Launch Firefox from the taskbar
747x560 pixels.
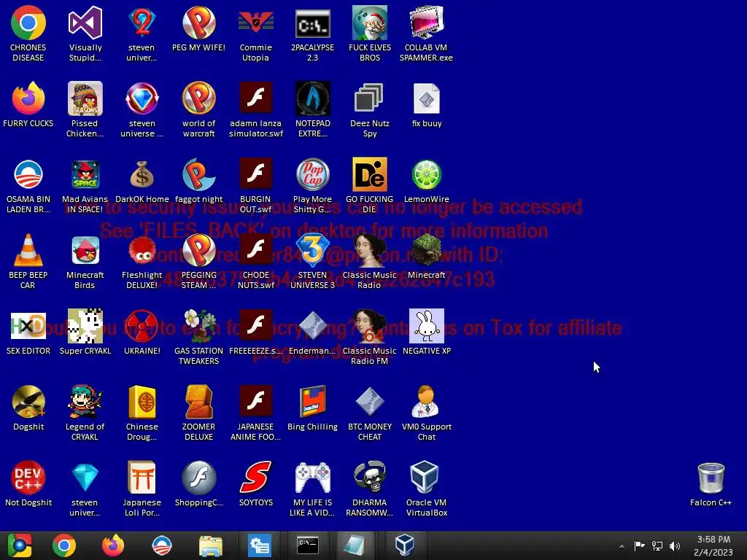point(113,545)
